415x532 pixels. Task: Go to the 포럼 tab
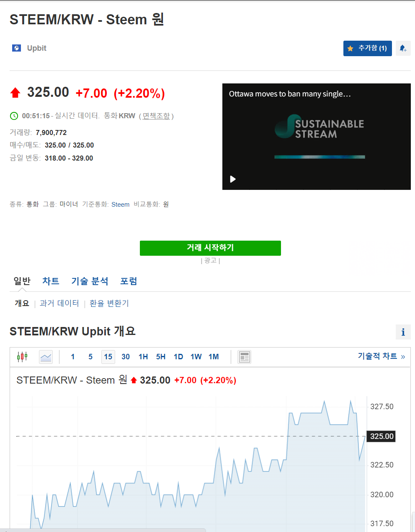tap(129, 281)
